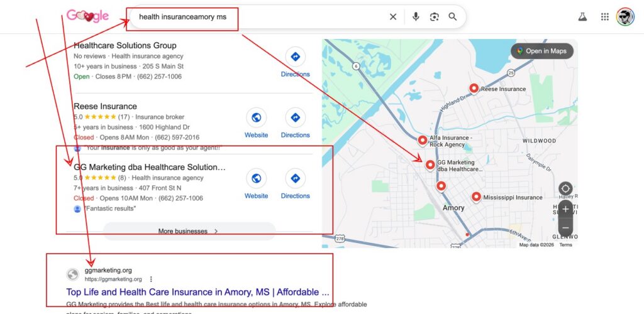Start voice search with microphone icon
The width and height of the screenshot is (644, 314).
click(x=416, y=17)
